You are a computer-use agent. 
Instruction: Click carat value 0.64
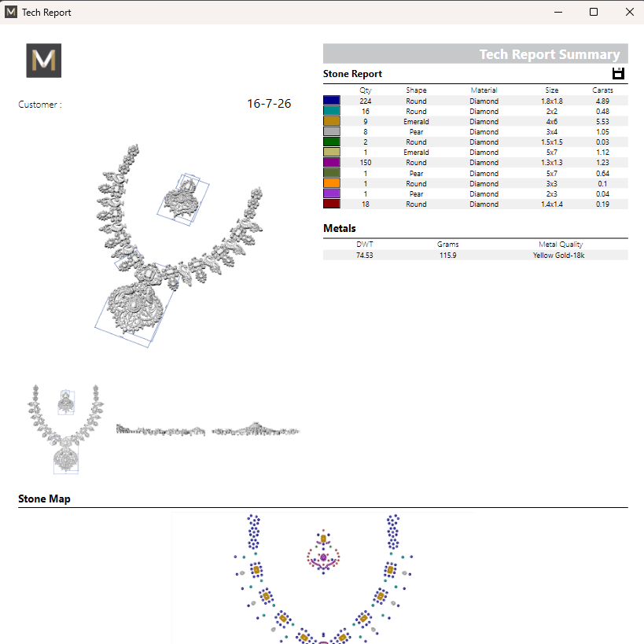tap(602, 173)
